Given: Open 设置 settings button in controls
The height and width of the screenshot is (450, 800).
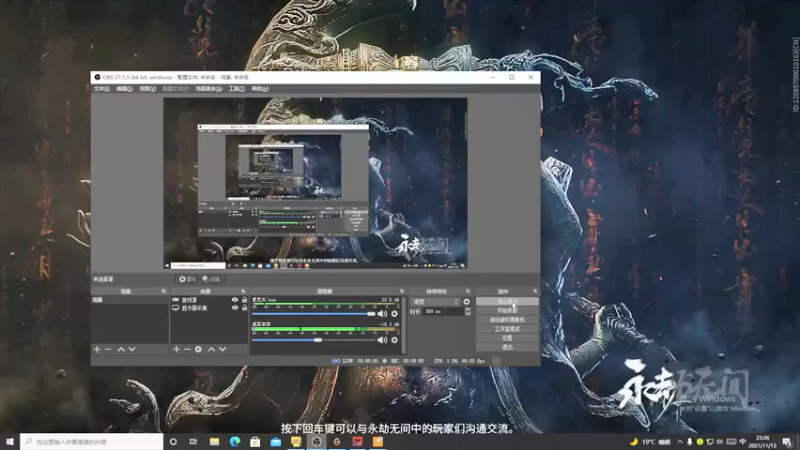Looking at the screenshot, I should pos(507,338).
